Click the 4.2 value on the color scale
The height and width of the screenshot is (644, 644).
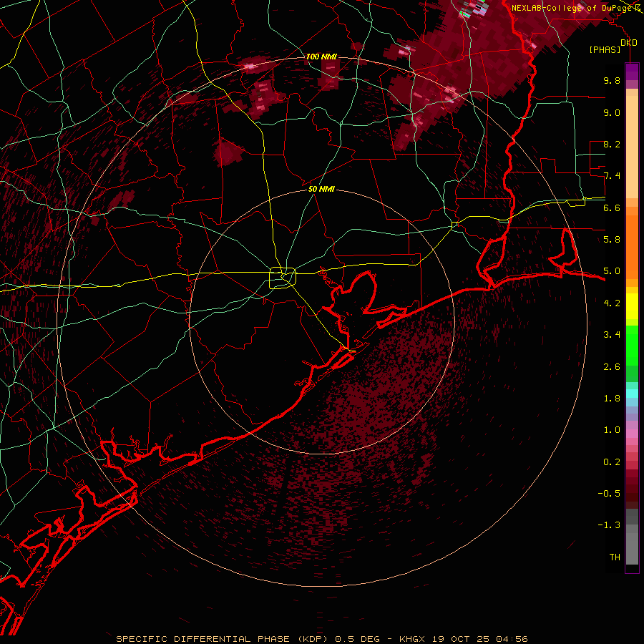612,303
